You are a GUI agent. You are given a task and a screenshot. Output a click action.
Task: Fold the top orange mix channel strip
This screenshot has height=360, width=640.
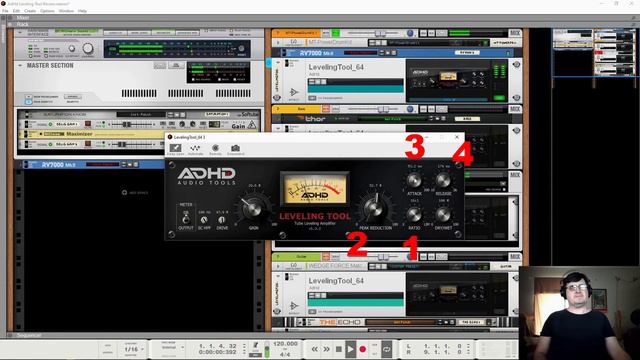coord(278,33)
